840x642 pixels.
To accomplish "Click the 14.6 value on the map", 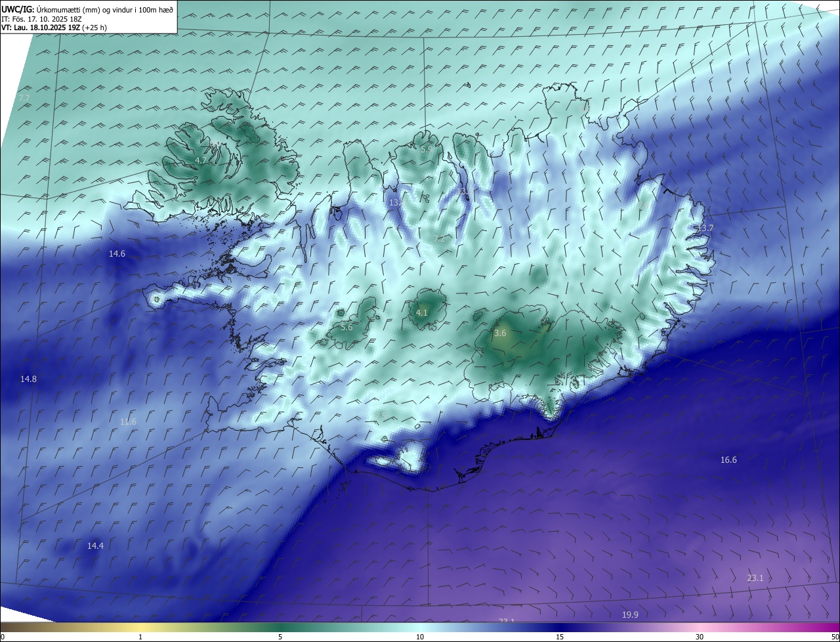I will [x=117, y=253].
